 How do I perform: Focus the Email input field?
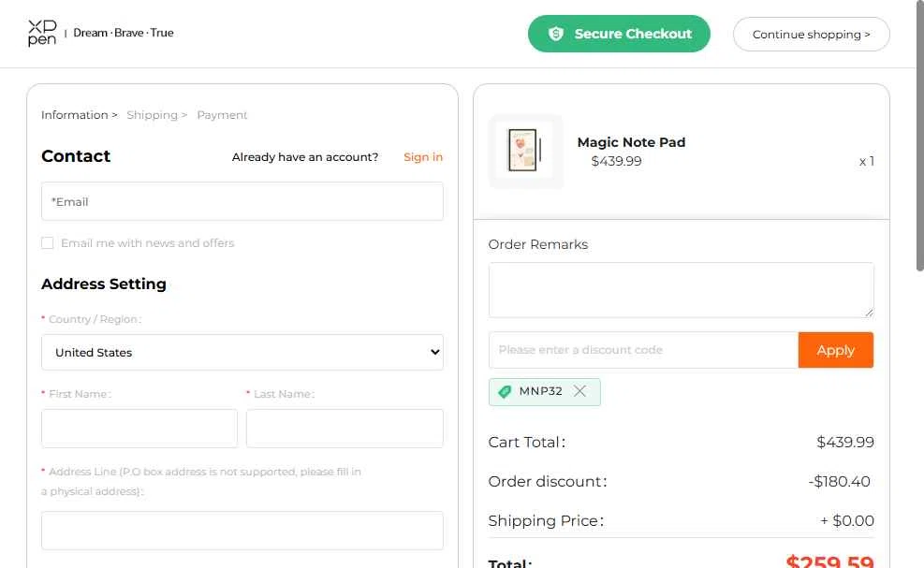point(242,201)
